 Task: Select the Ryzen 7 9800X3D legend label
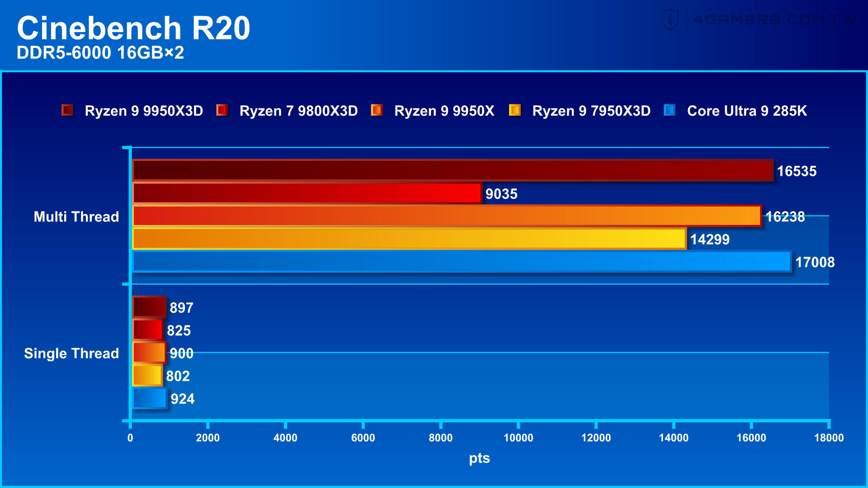[298, 111]
